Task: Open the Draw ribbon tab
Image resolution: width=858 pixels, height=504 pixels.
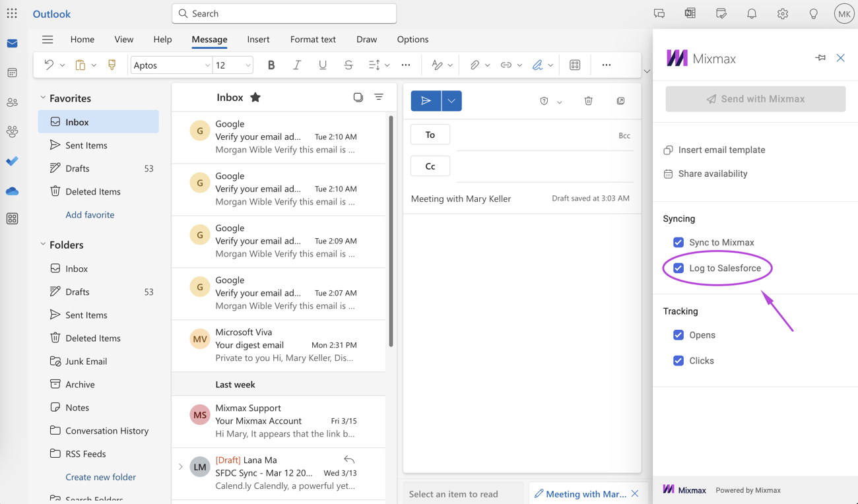Action: tap(367, 40)
